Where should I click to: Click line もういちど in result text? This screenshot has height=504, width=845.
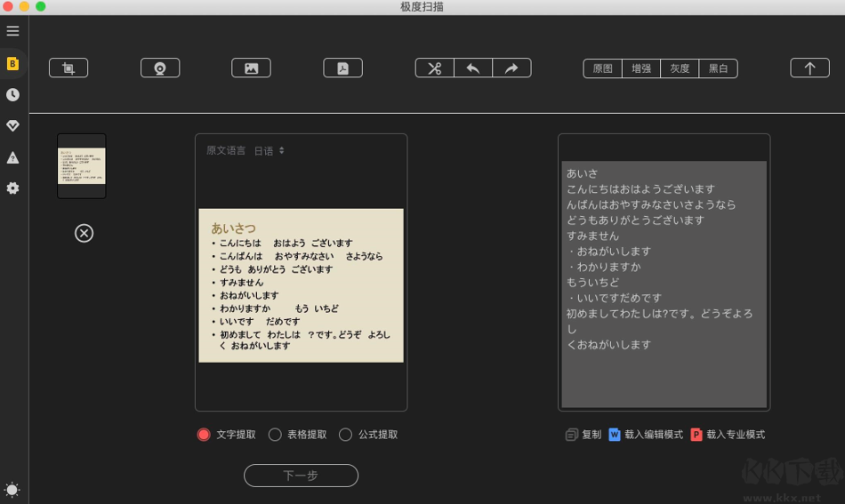[592, 282]
